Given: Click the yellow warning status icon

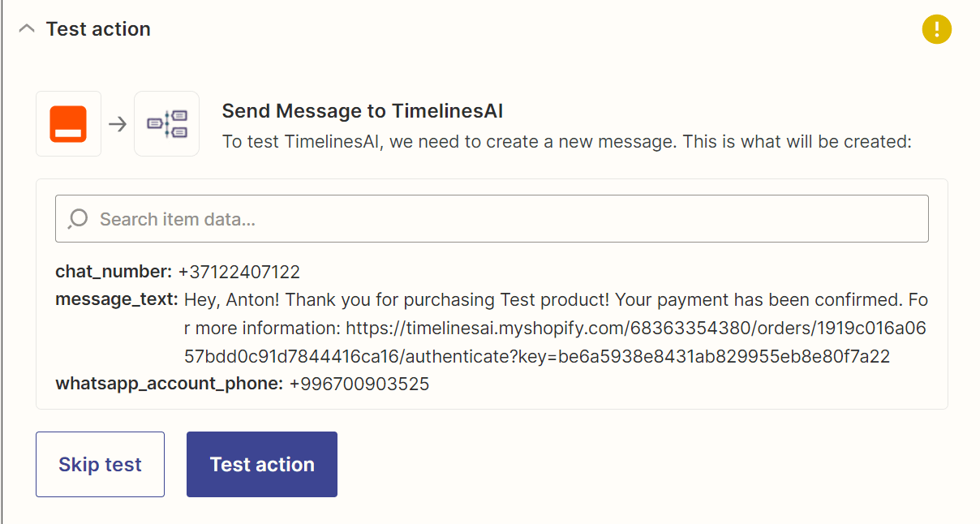Looking at the screenshot, I should click(x=936, y=30).
